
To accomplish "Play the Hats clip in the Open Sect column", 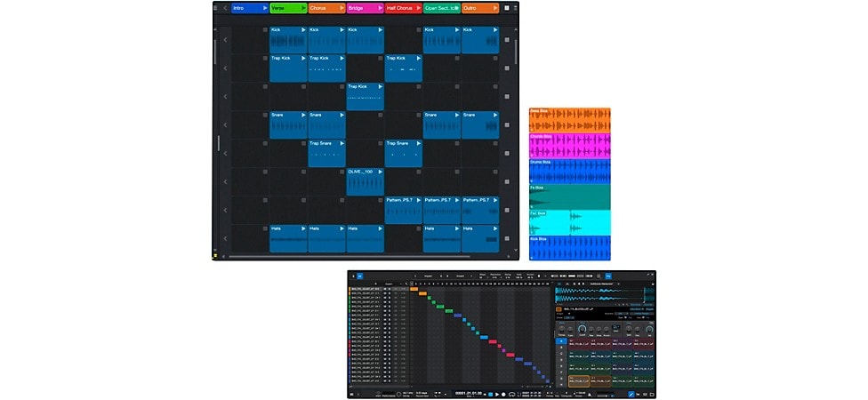I will click(x=457, y=228).
